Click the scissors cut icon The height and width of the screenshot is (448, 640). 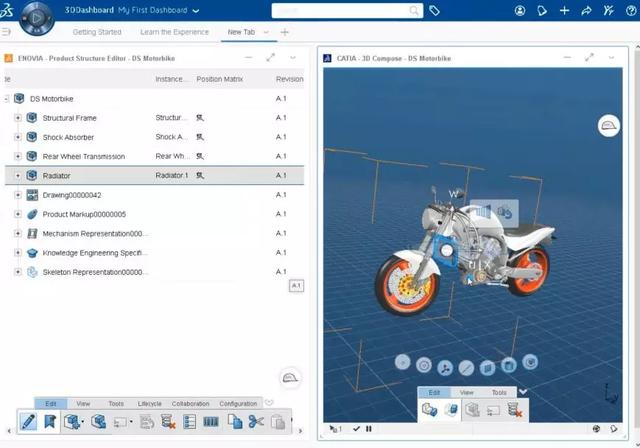pyautogui.click(x=256, y=421)
